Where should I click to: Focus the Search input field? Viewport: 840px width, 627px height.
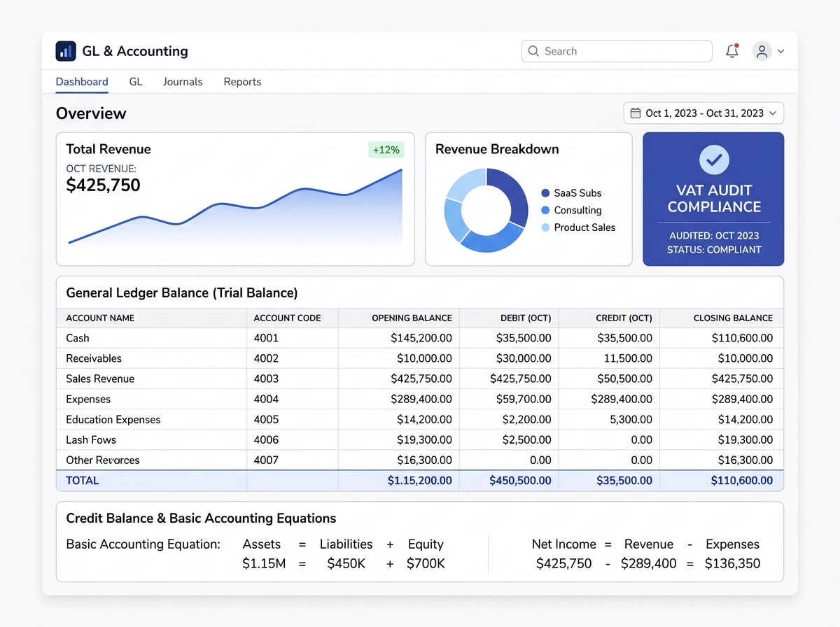(617, 51)
